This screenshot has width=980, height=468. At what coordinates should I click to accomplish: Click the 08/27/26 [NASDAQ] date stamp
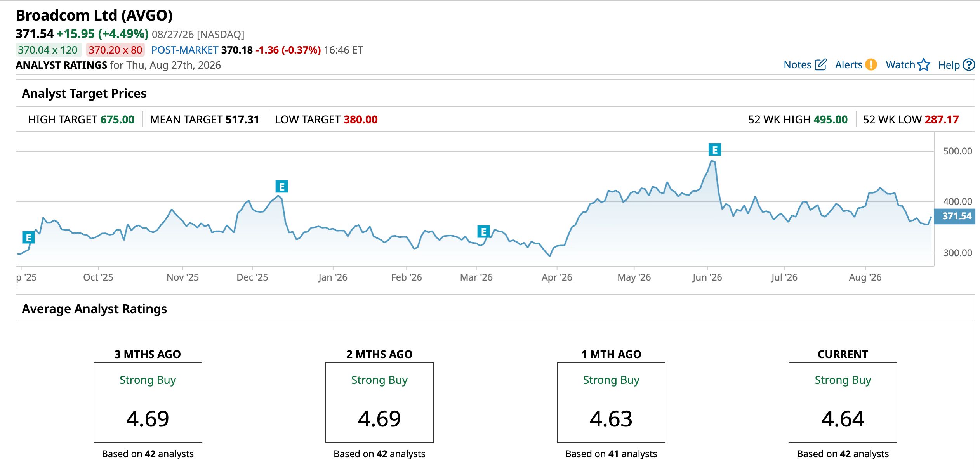pos(198,35)
